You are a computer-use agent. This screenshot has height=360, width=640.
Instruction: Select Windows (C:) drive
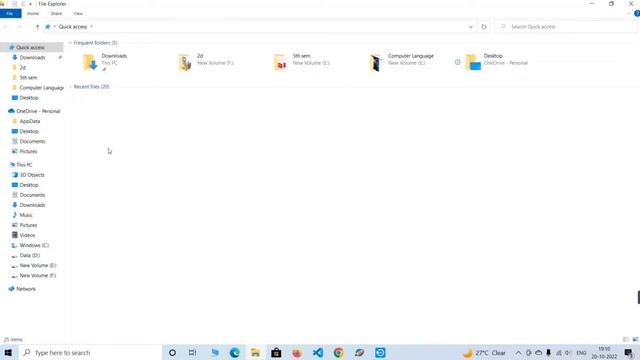pyautogui.click(x=34, y=245)
